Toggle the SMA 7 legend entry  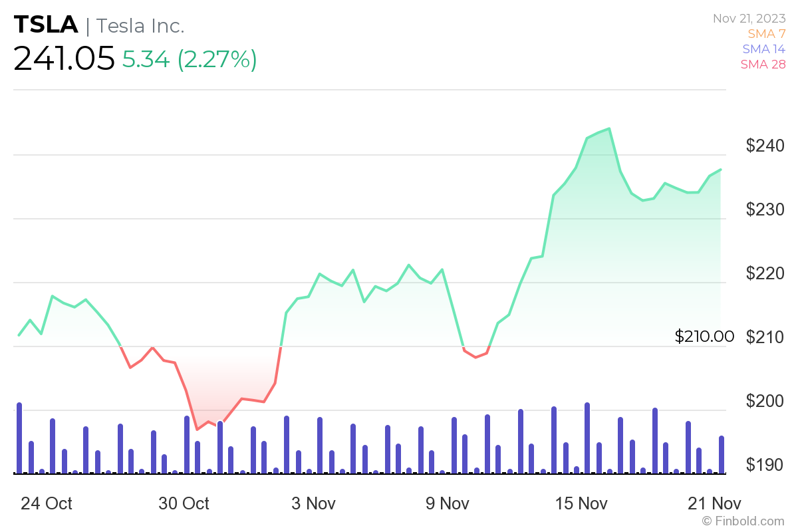[767, 33]
